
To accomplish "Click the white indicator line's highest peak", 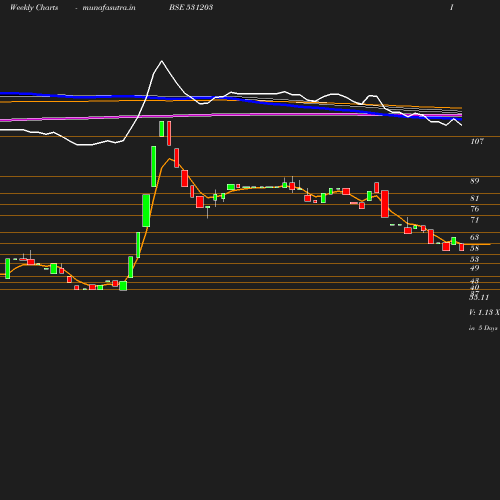I will coord(162,61).
